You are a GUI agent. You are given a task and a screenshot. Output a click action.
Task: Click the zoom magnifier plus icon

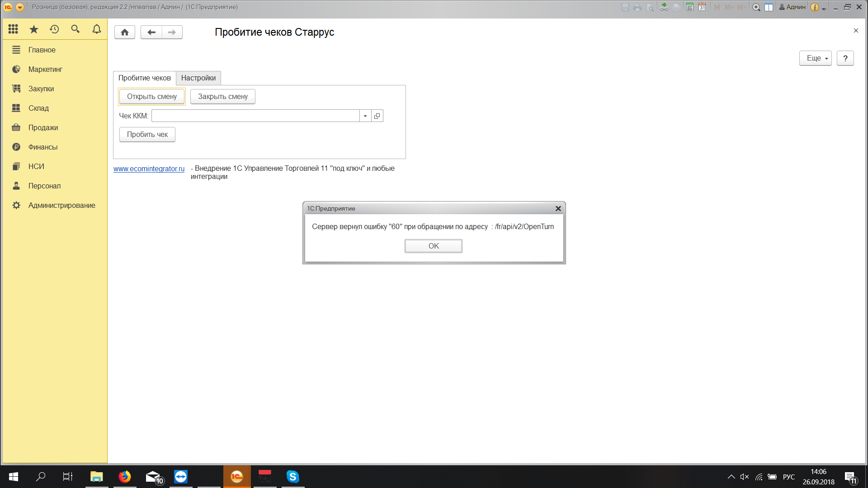[x=756, y=7]
